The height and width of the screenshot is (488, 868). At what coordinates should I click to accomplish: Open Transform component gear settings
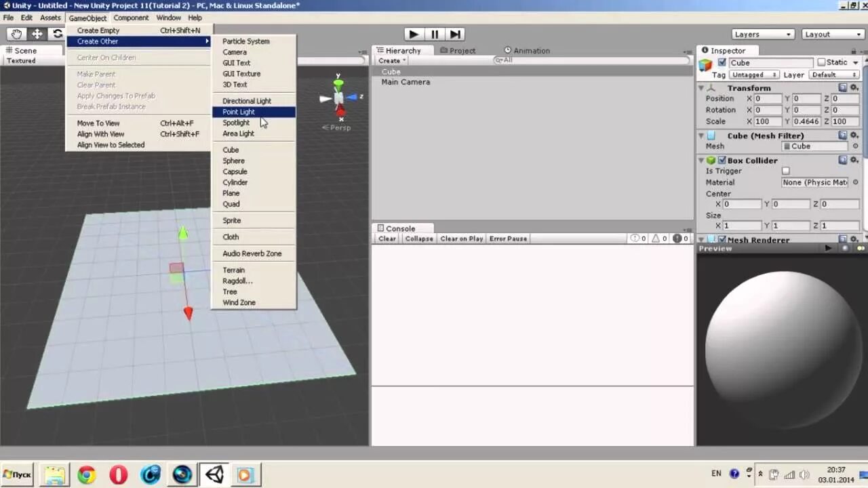[854, 88]
